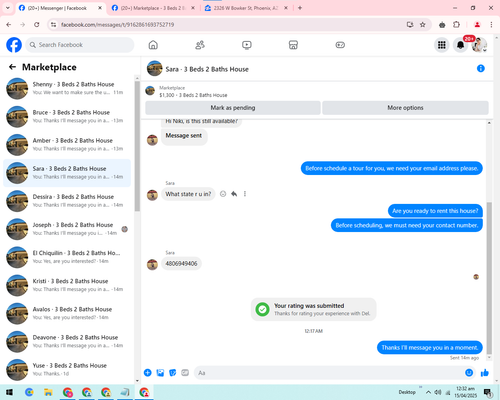
Task: Open Bruce - 3 Beds 2 Baths House chat
Action: click(x=67, y=116)
